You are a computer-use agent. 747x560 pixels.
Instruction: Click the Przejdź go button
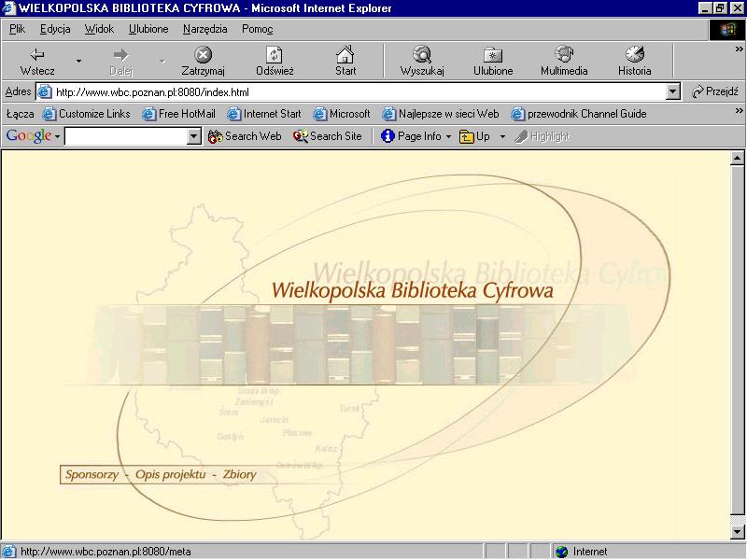(x=714, y=91)
